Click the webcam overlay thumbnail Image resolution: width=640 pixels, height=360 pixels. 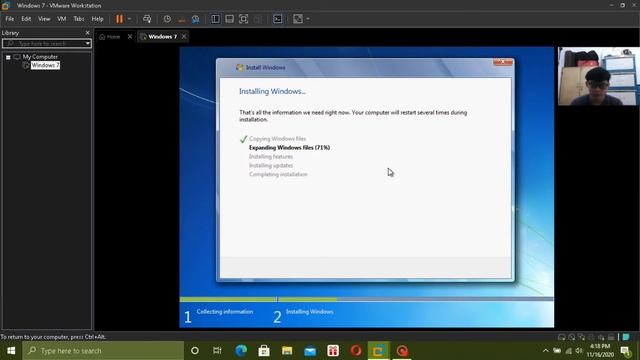pos(598,76)
